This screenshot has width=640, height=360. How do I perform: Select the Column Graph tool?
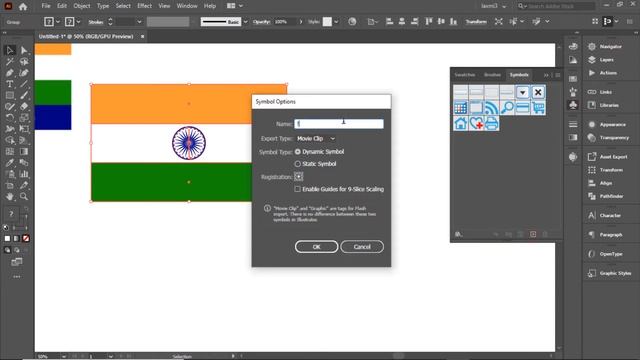(x=24, y=174)
